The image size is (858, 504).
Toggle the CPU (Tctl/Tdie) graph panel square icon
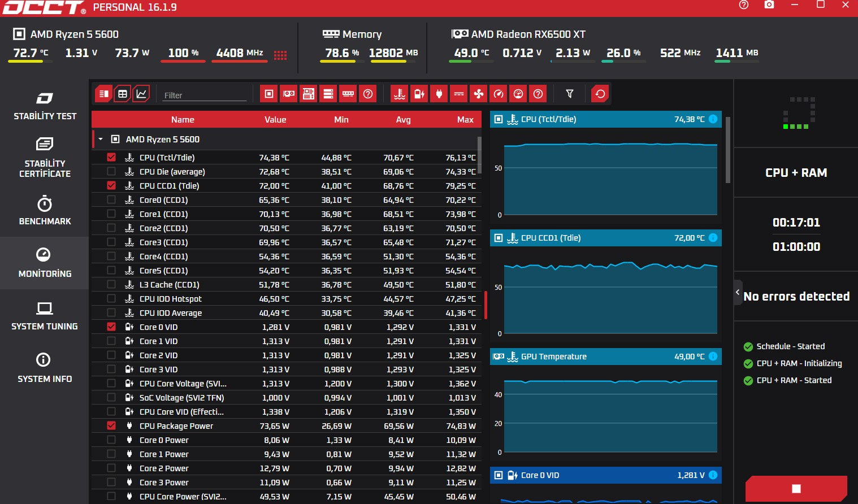(x=499, y=119)
